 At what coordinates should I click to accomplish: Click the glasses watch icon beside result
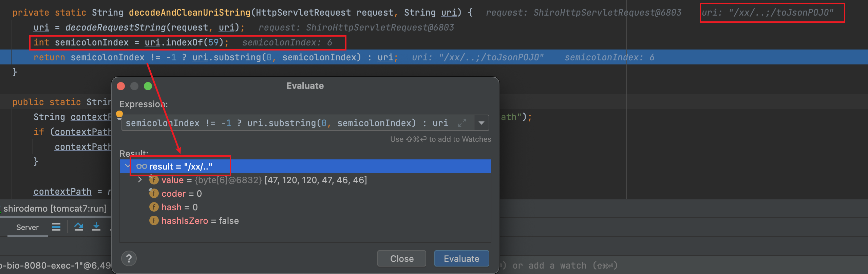point(141,166)
